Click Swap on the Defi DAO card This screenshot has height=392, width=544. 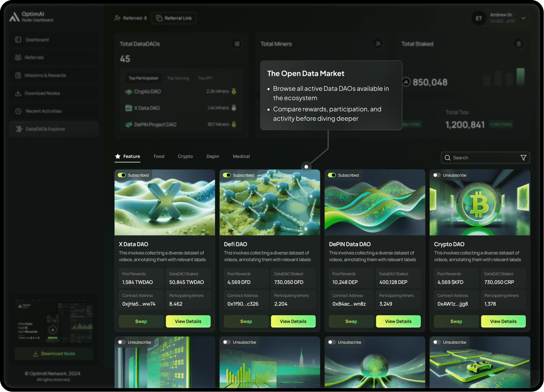point(246,321)
